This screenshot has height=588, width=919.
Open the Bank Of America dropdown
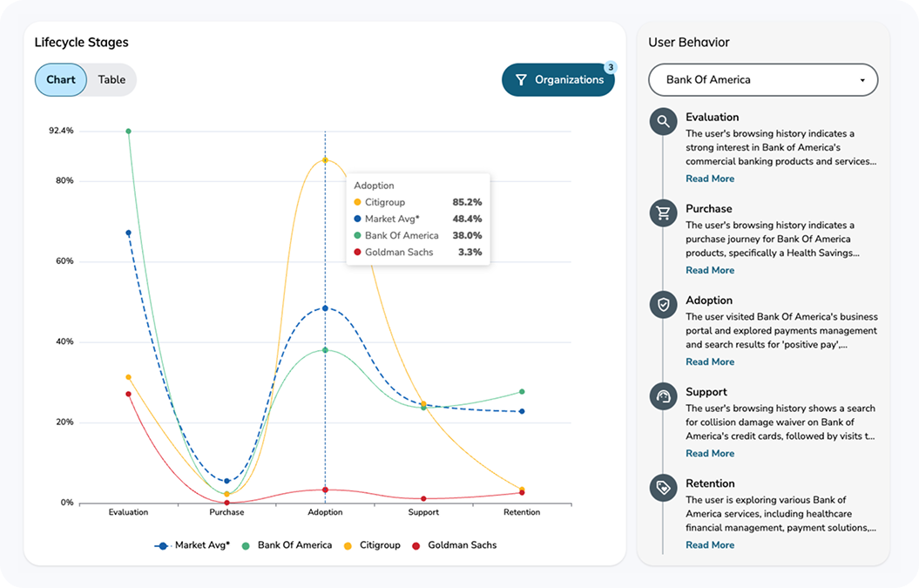(x=762, y=80)
